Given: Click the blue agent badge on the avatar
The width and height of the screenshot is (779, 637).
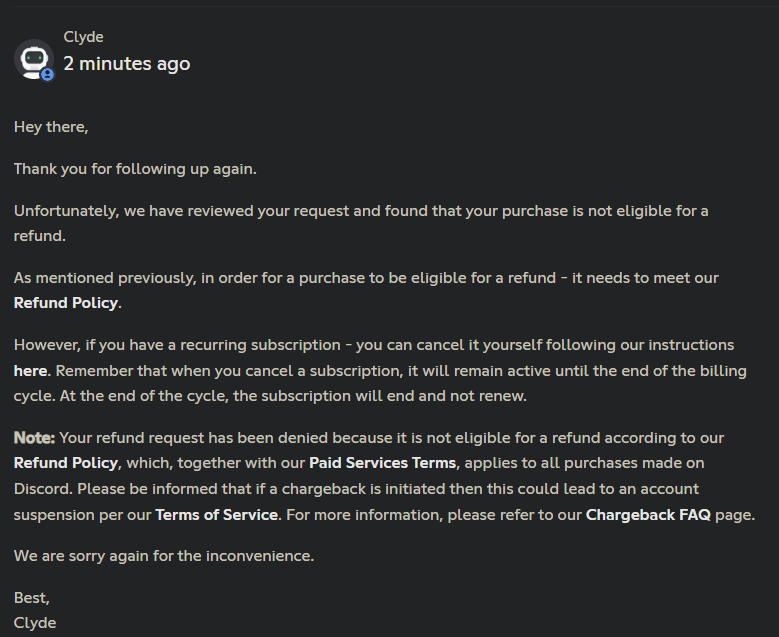Looking at the screenshot, I should coord(47,74).
